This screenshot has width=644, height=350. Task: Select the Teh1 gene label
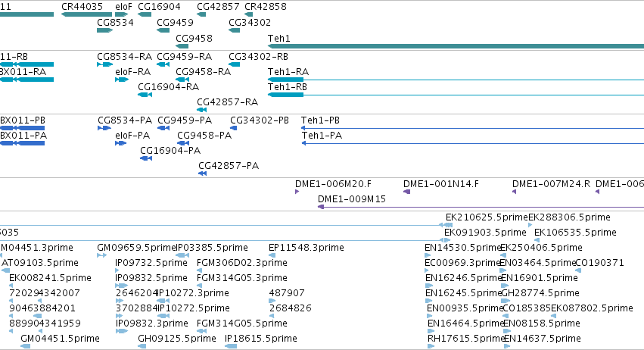point(279,38)
